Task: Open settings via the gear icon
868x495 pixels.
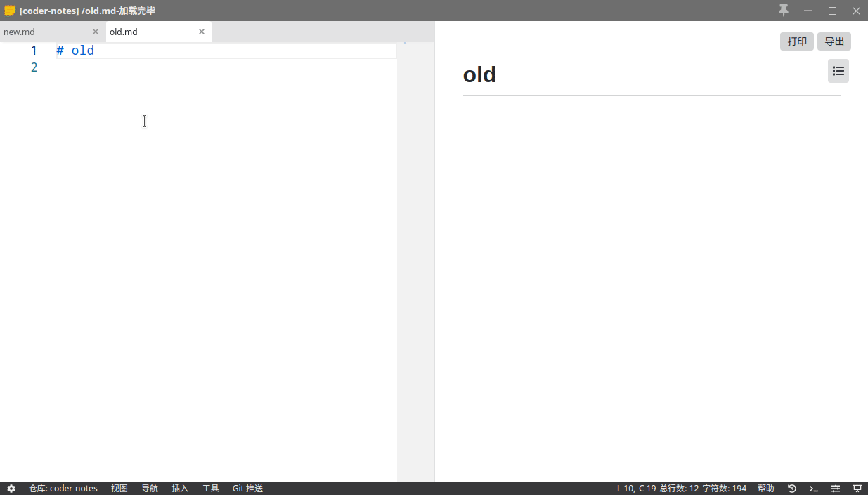Action: point(11,489)
